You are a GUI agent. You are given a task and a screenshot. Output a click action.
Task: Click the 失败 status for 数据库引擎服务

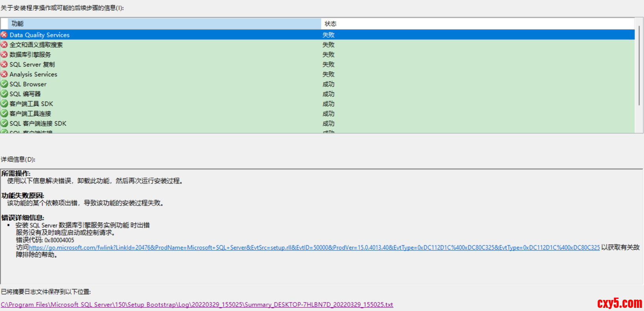point(328,55)
